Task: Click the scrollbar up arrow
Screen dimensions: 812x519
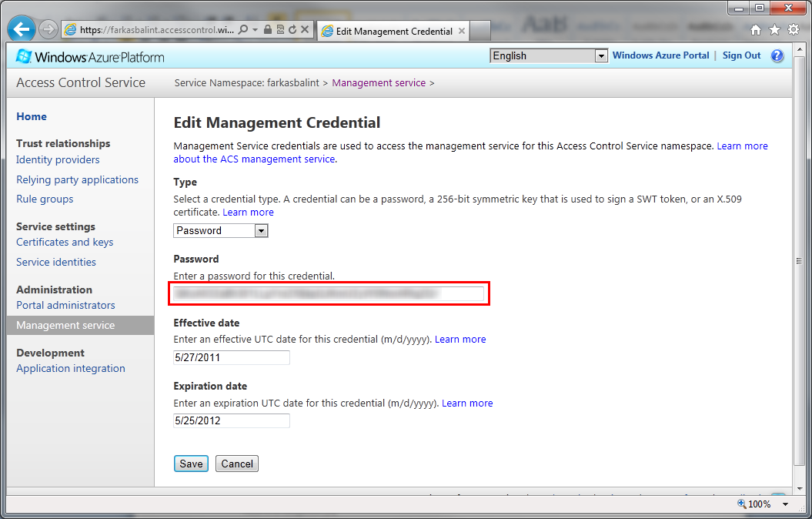Action: click(799, 50)
